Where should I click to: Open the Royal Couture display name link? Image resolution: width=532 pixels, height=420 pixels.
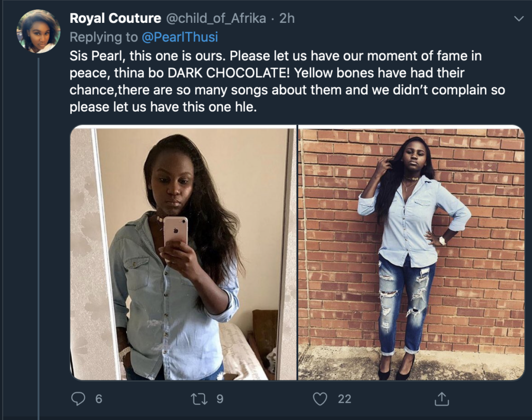(115, 18)
